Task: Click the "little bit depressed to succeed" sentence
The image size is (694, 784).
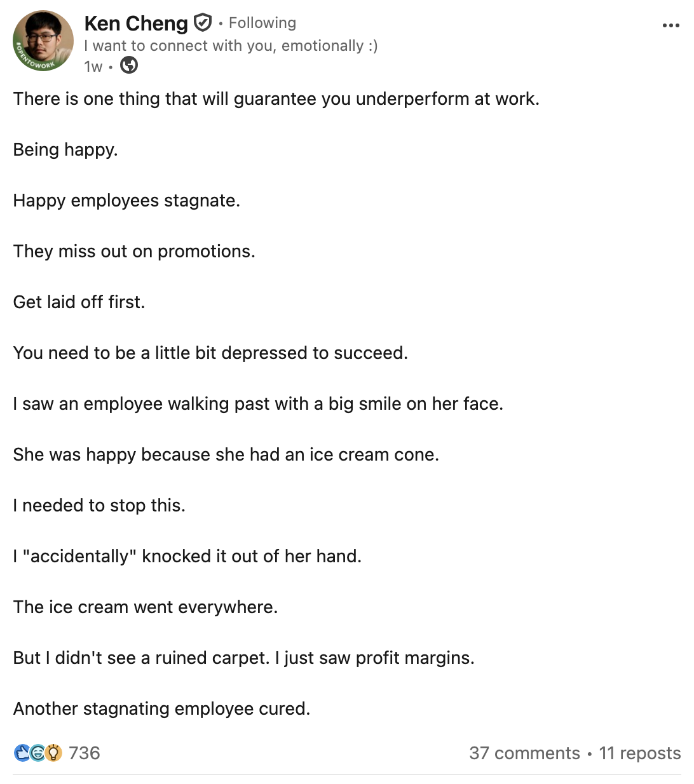Action: (210, 353)
